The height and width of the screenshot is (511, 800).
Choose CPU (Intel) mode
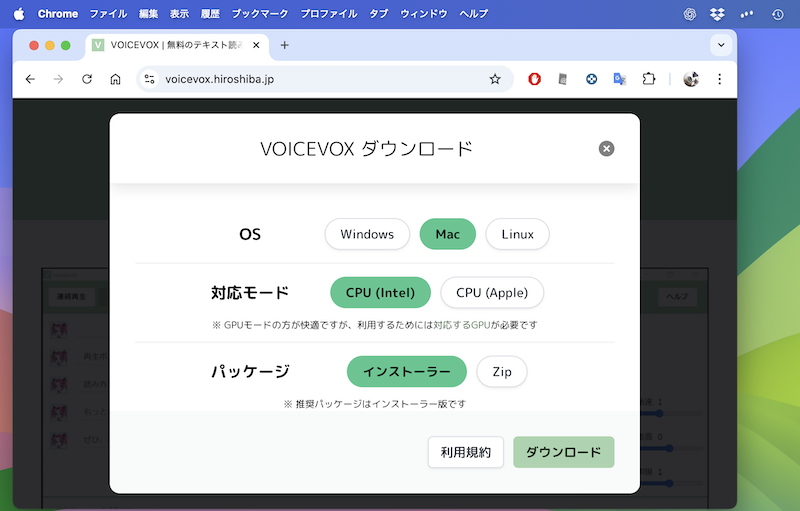point(381,293)
